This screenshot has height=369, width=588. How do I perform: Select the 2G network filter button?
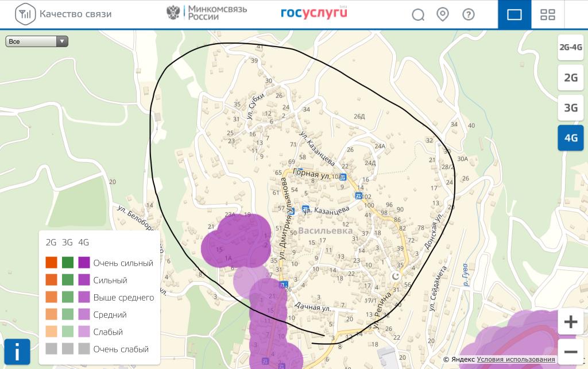point(570,78)
